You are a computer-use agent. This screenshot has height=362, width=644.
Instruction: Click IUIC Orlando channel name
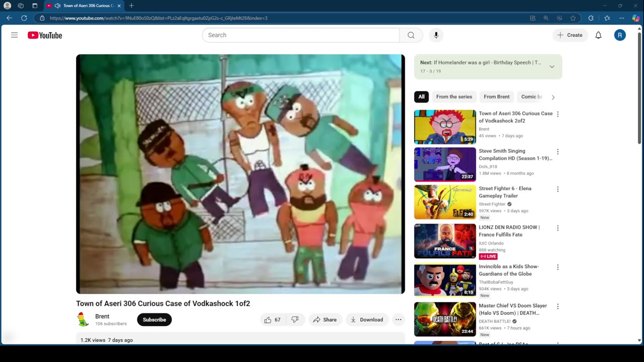pos(491,243)
